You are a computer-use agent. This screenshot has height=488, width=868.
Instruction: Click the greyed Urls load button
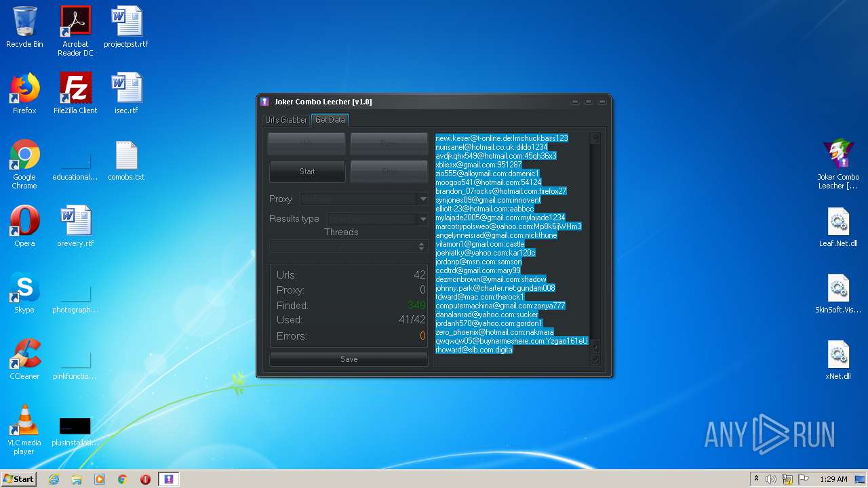(307, 144)
